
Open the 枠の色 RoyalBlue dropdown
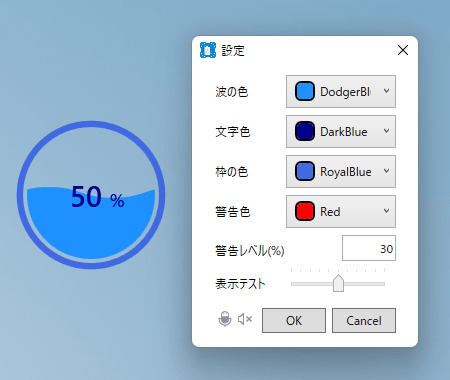click(341, 172)
